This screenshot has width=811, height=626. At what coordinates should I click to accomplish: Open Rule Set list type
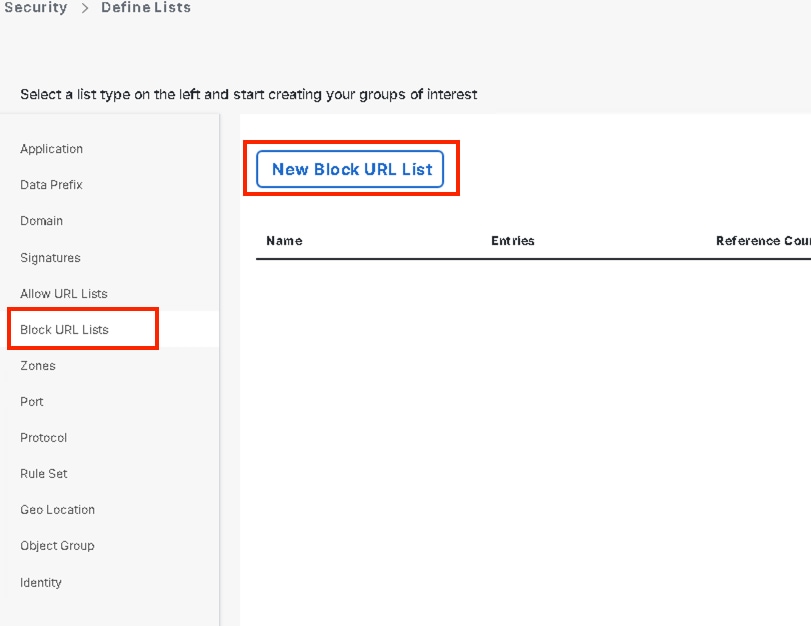[43, 473]
